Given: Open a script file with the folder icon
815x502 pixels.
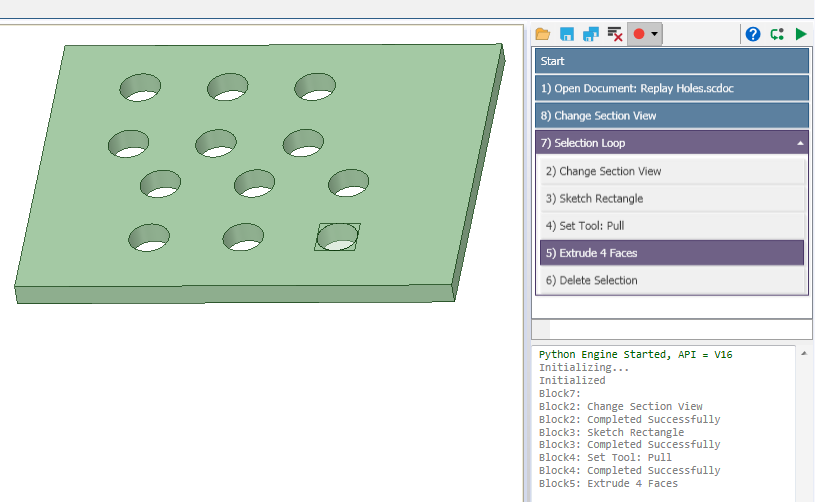Looking at the screenshot, I should [542, 34].
